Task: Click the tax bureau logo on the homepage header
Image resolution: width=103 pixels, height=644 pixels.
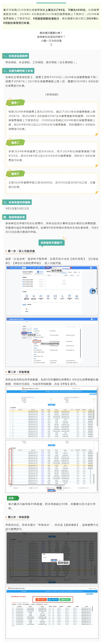Action: (8, 267)
